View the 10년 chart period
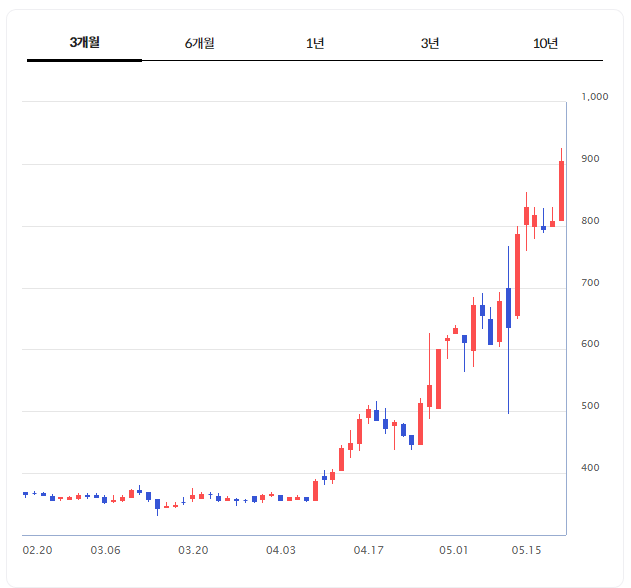 (x=545, y=43)
